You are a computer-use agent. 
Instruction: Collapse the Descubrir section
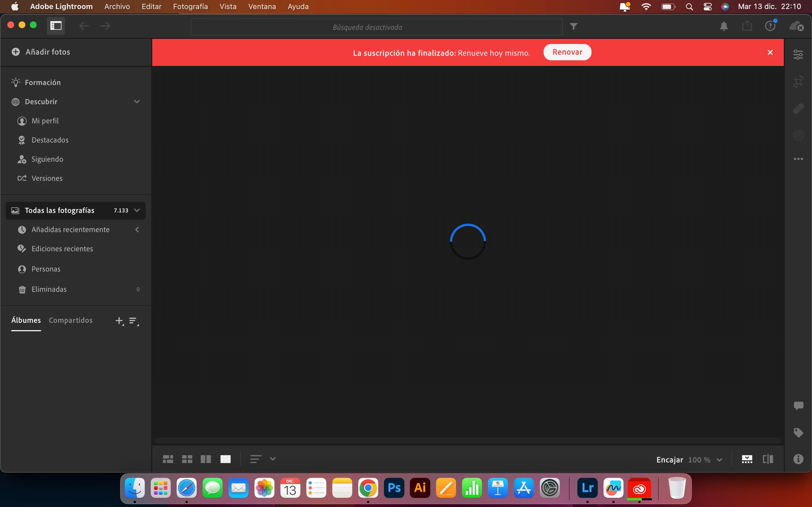[136, 102]
